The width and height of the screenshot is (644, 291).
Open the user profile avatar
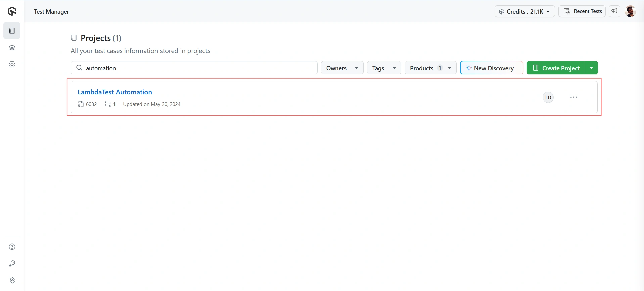coord(630,11)
